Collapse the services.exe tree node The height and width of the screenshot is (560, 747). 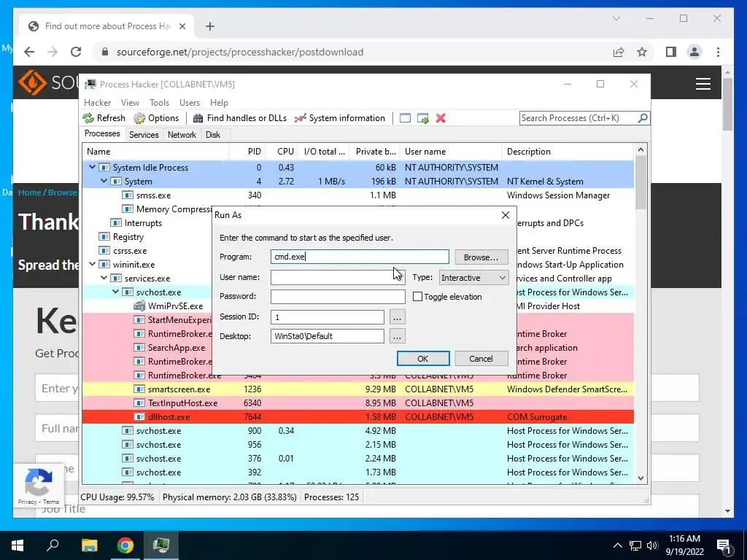104,278
